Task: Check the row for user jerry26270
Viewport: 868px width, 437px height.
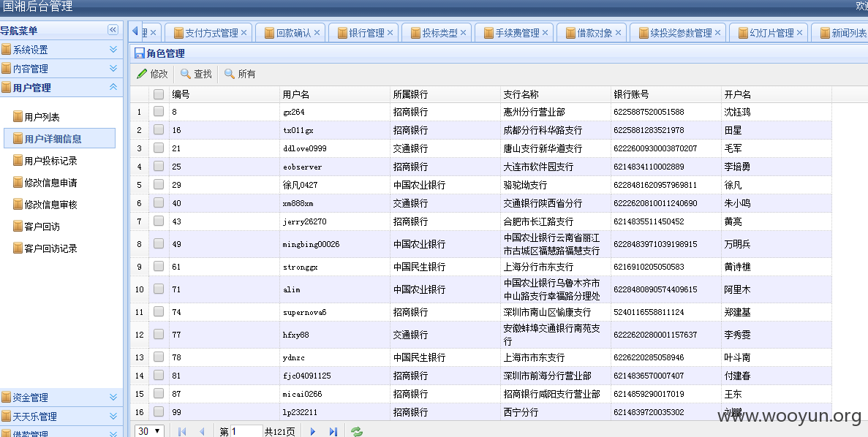Action: (159, 221)
